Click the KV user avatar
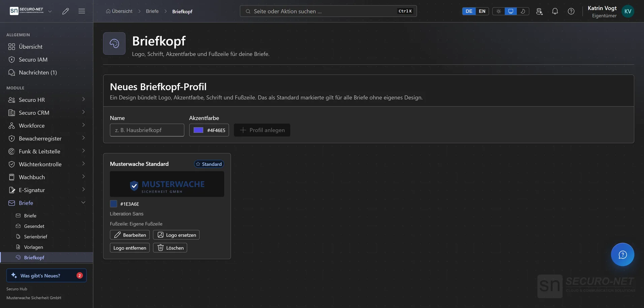The width and height of the screenshot is (644, 308). pos(628,11)
